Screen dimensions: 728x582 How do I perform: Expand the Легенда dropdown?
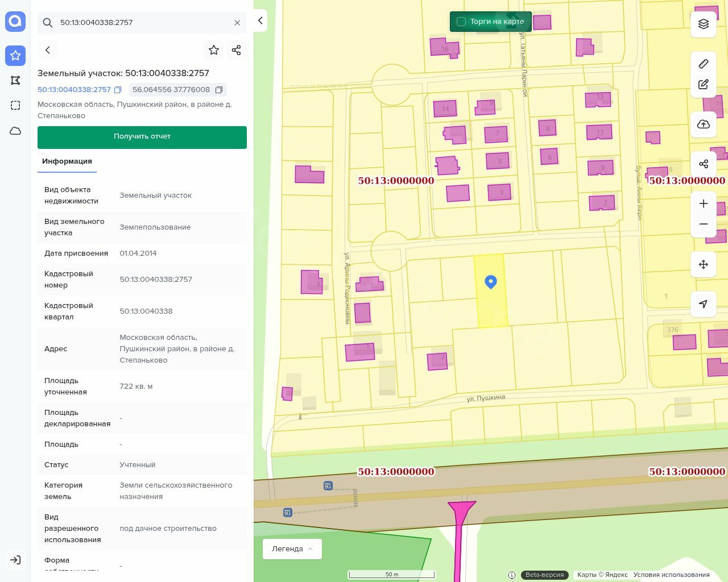[x=292, y=549]
